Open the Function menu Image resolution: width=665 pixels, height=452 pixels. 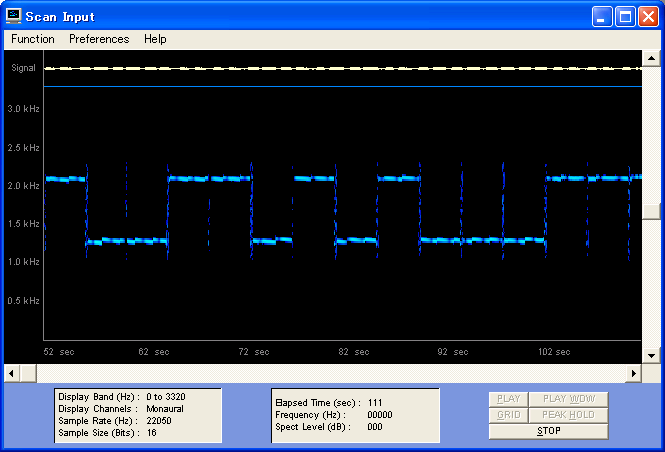point(33,39)
